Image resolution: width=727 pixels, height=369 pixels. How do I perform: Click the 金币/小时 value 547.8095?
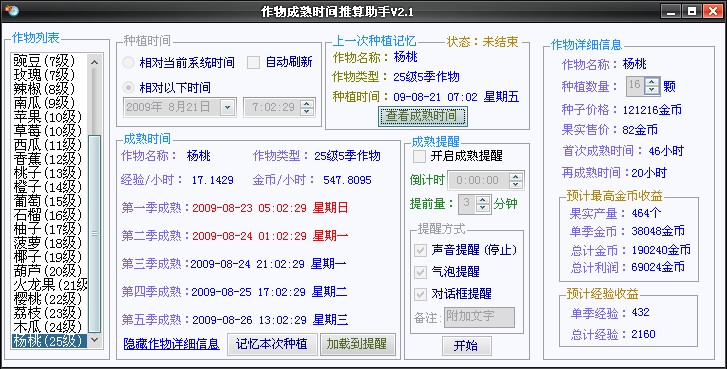[x=347, y=180]
